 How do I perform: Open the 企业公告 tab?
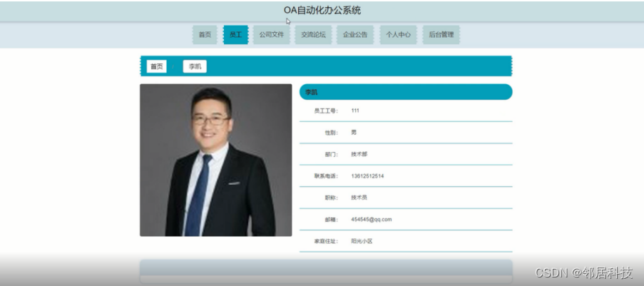pos(355,35)
